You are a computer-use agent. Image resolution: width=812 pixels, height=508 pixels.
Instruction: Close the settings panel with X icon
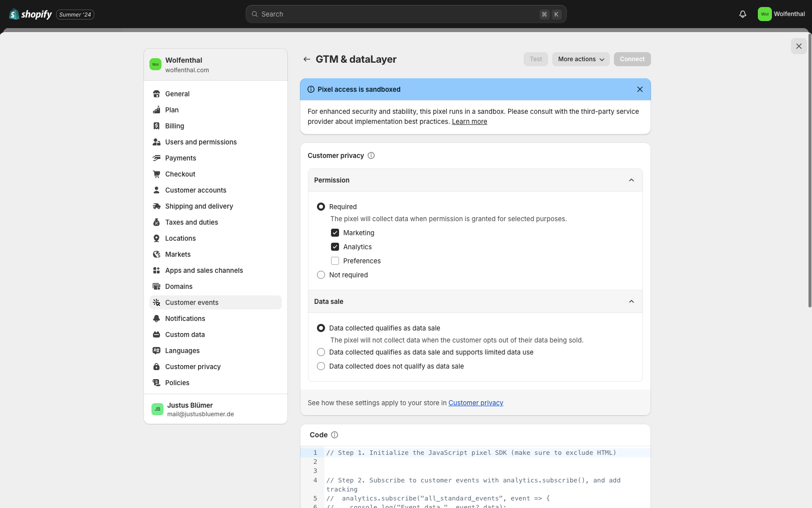[x=798, y=46]
